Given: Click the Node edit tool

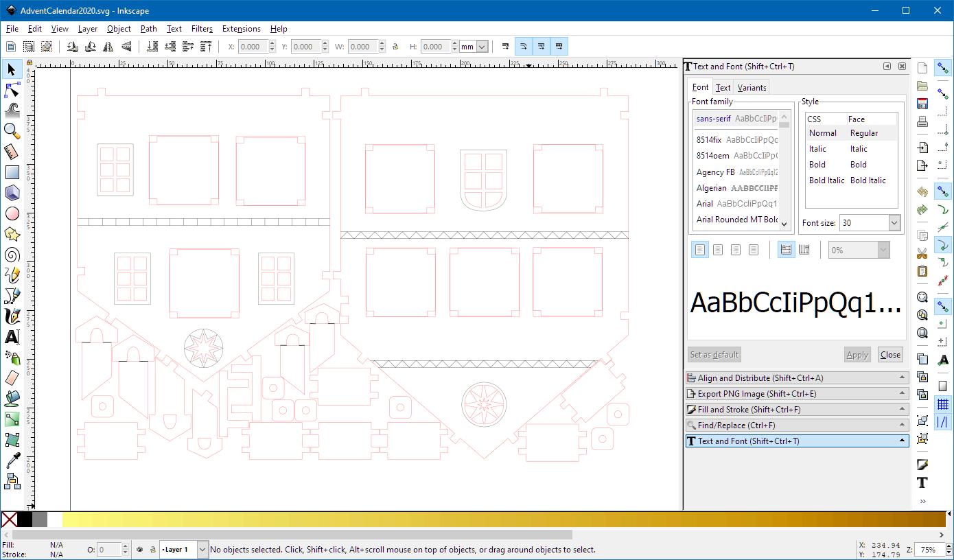Looking at the screenshot, I should pyautogui.click(x=12, y=90).
